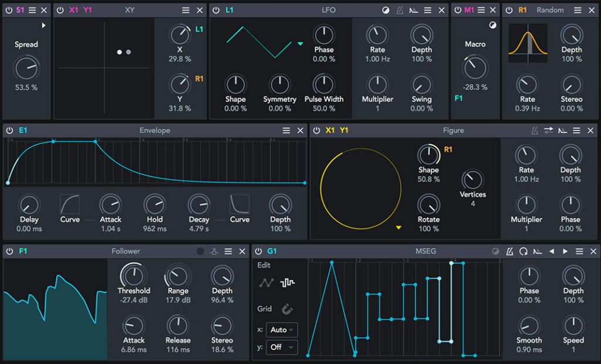Toggle power for the G1 MSEG modulator
The width and height of the screenshot is (601, 364).
(258, 251)
